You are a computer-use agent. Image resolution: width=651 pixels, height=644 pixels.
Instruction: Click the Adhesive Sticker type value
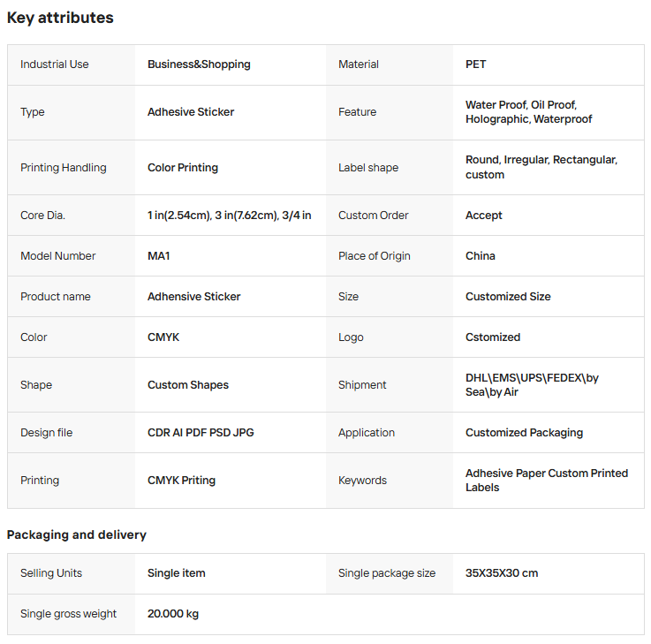(x=191, y=112)
